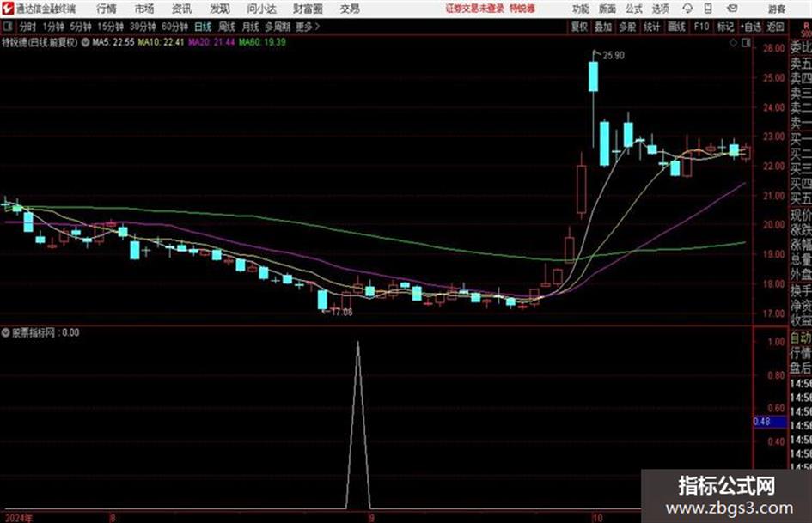Viewport: 812px width, 523px height.
Task: Click the tall peak candlestick near 25.90
Action: [594, 76]
